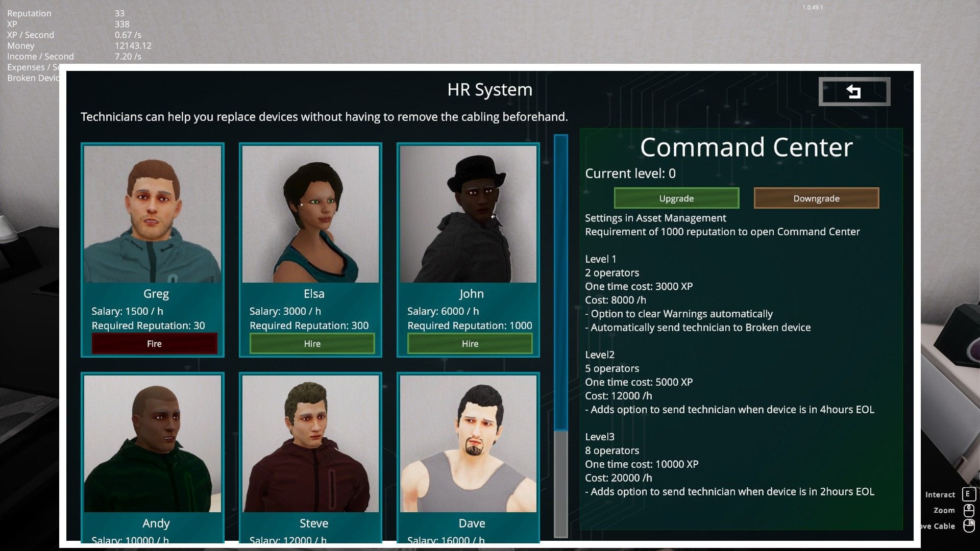This screenshot has width=980, height=551.
Task: Click the 'Command Center' heading
Action: [x=746, y=147]
